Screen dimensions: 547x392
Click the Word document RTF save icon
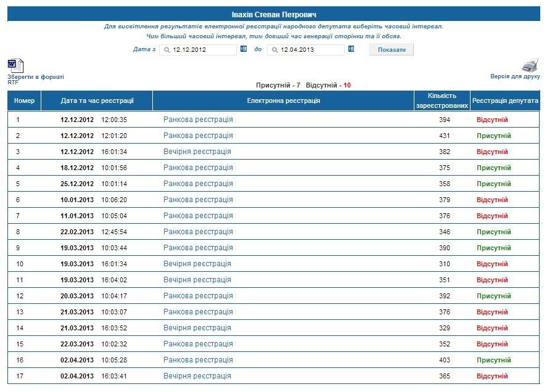pyautogui.click(x=15, y=65)
